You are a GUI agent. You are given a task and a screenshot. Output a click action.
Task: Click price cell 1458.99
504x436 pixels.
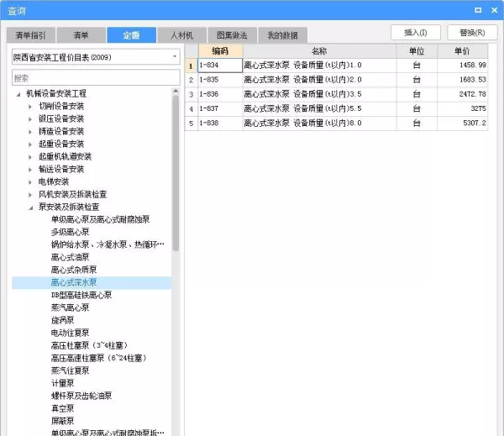click(x=462, y=66)
